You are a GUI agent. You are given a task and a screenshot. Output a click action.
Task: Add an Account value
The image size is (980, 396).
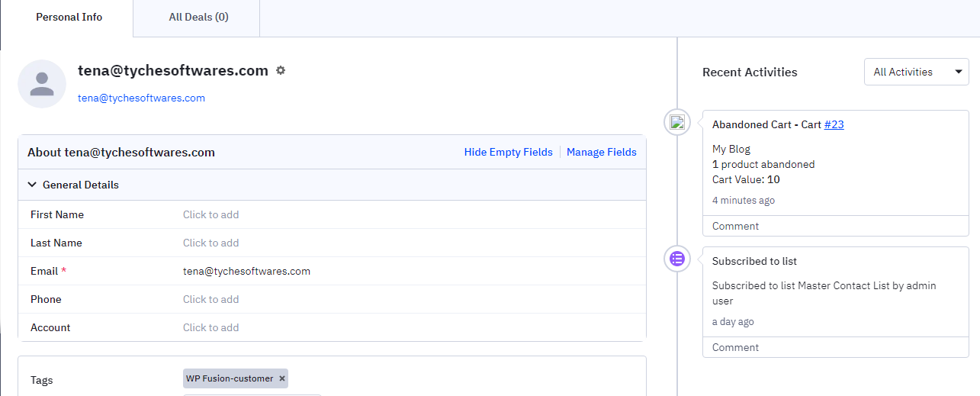210,327
